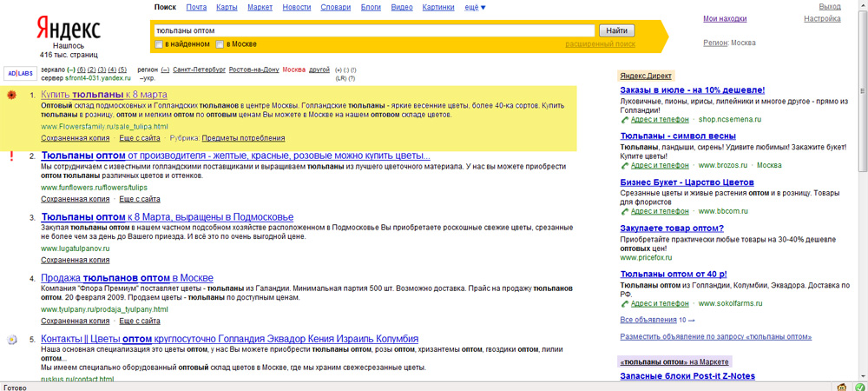Select the 'другой' region link
868x391 pixels.
pos(319,70)
